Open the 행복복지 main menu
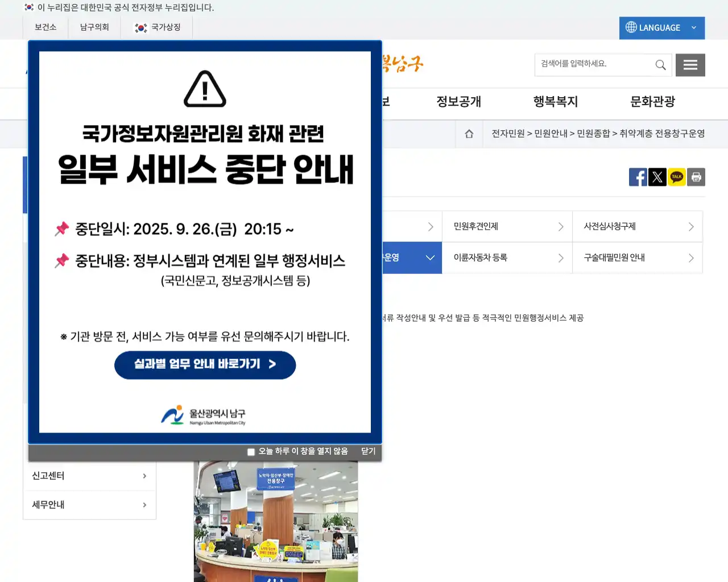728x582 pixels. [x=556, y=102]
